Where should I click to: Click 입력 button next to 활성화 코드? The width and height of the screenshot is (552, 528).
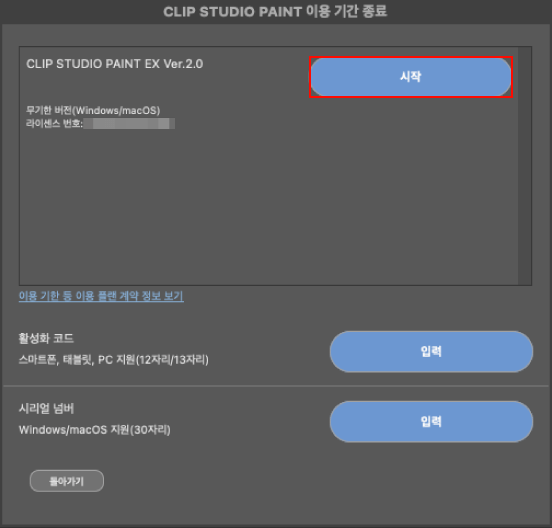click(431, 351)
